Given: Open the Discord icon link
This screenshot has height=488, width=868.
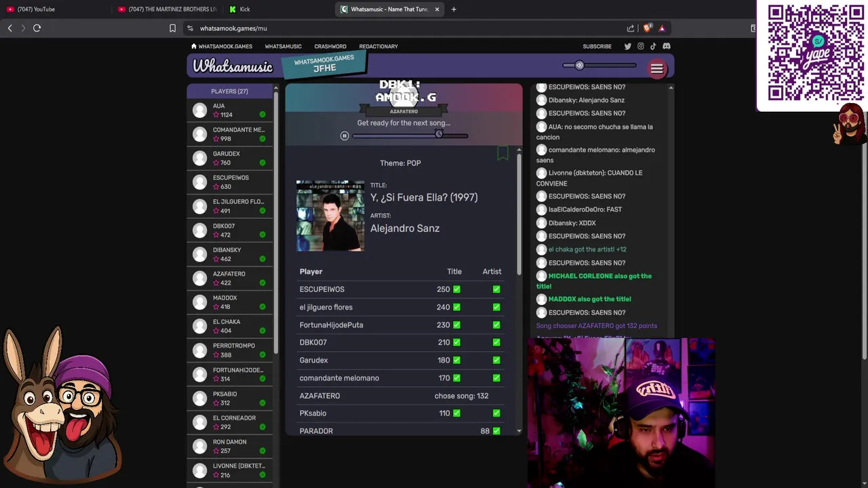Looking at the screenshot, I should [x=667, y=47].
